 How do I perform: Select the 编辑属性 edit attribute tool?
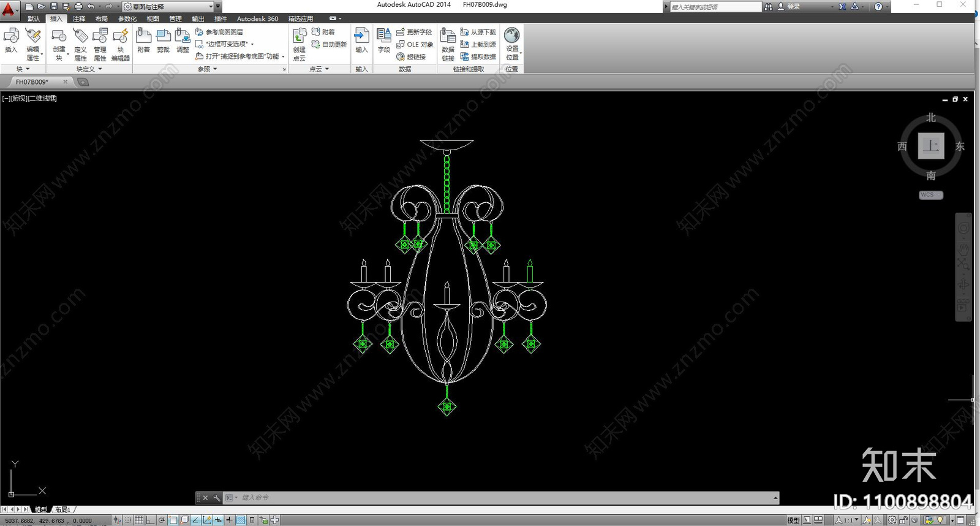(33, 44)
